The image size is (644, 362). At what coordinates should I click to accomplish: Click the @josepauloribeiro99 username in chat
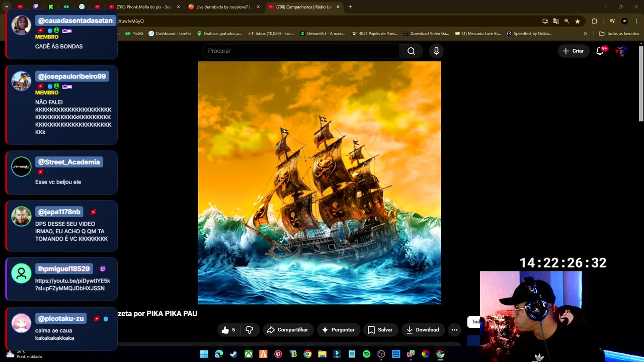[x=72, y=76]
